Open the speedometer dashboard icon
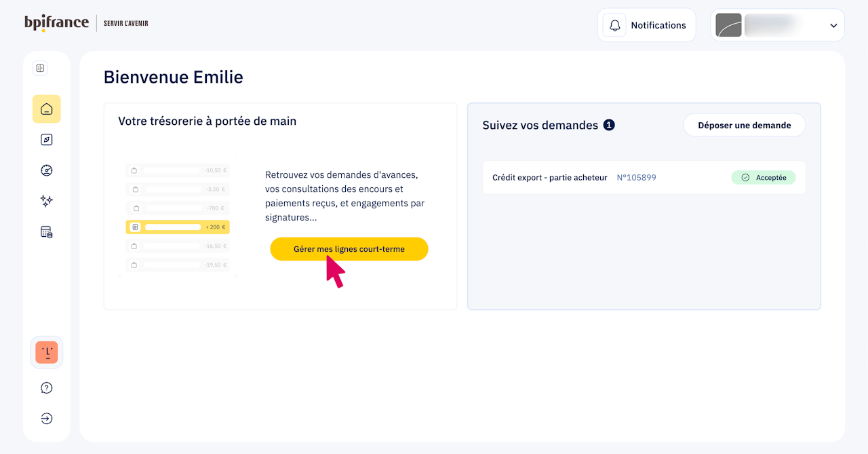868x454 pixels. [x=47, y=170]
